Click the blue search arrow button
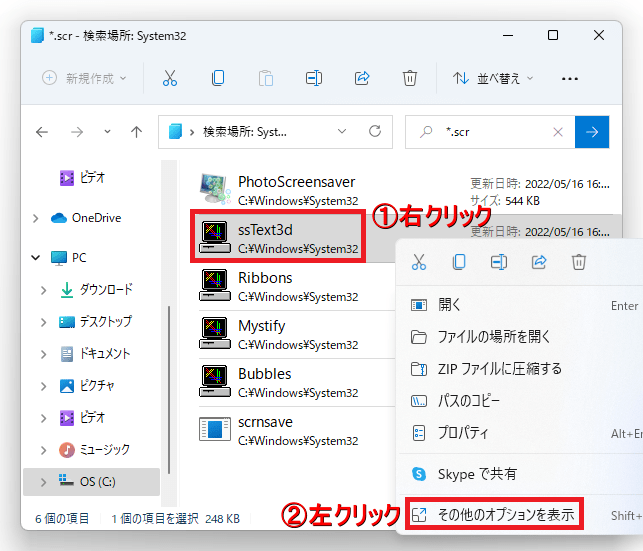Viewport: 643px width, 551px height. pyautogui.click(x=592, y=132)
